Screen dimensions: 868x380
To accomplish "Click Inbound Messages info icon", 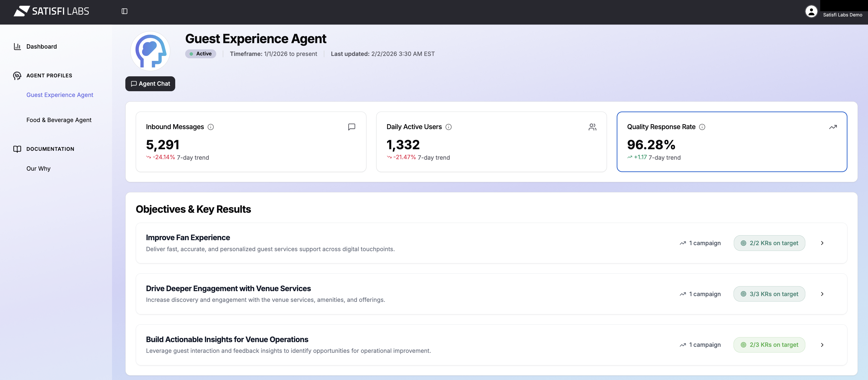I will 210,127.
